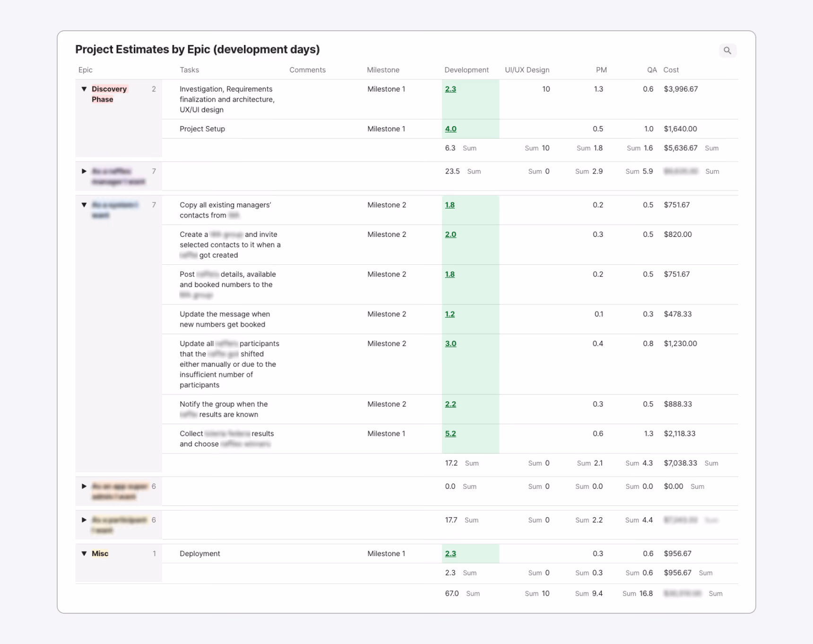Screen dimensions: 813x644
Task: Expand the collapsed epic with 0.0 development sum
Action: coord(84,486)
